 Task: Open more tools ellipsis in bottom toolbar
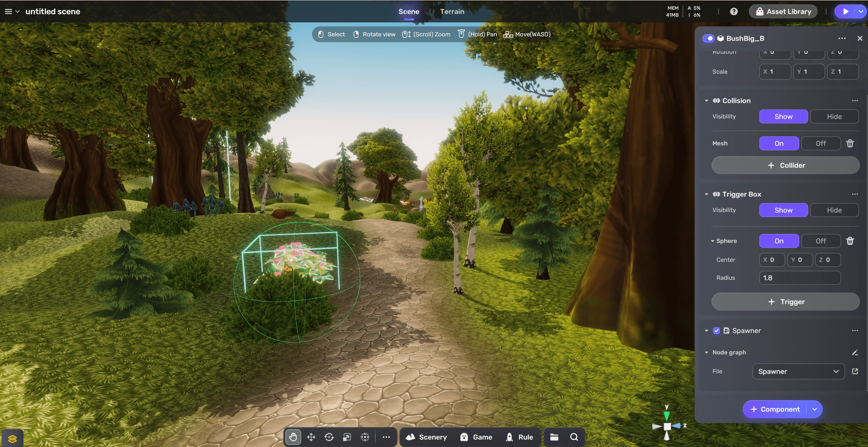(386, 437)
